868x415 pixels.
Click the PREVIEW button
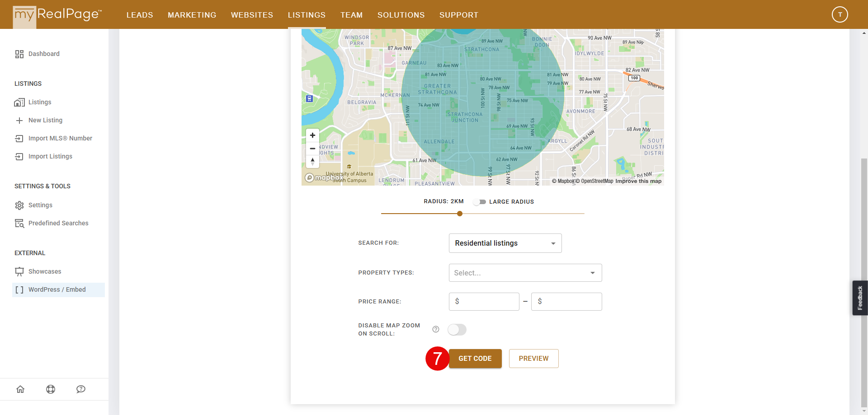click(534, 359)
